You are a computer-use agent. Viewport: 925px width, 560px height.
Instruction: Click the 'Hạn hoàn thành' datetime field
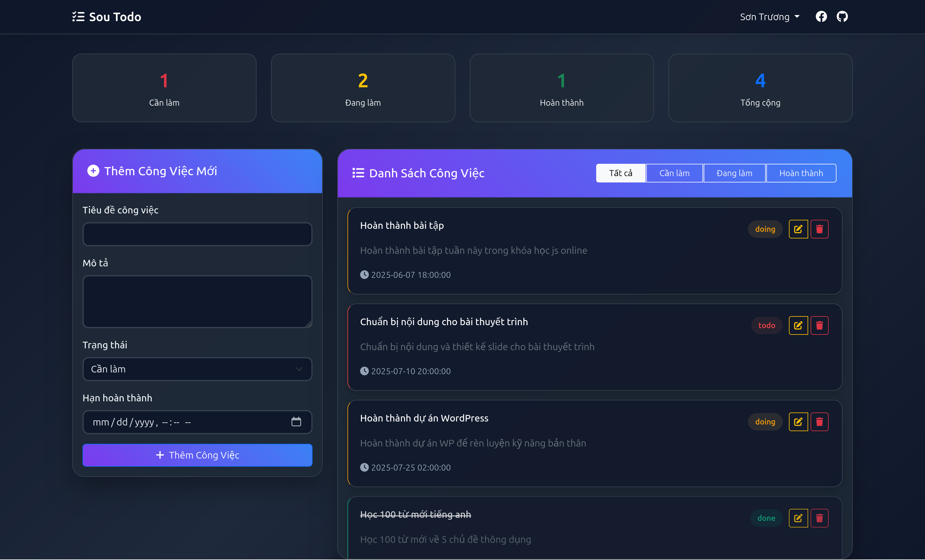(x=197, y=422)
